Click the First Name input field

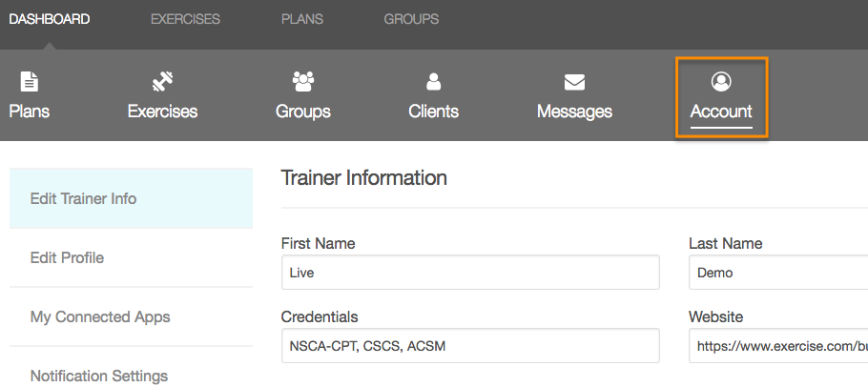tap(470, 273)
